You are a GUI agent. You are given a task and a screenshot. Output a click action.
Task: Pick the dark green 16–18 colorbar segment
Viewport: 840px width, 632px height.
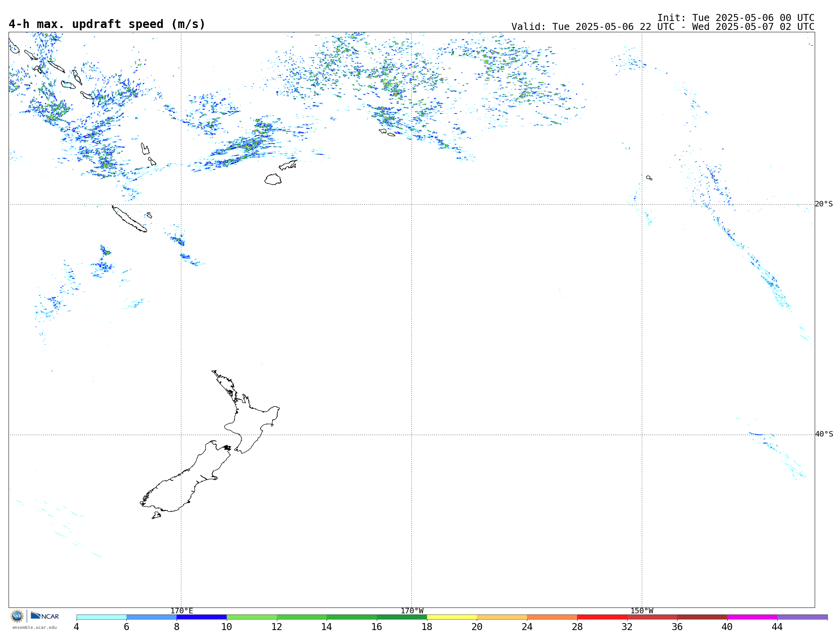[402, 617]
